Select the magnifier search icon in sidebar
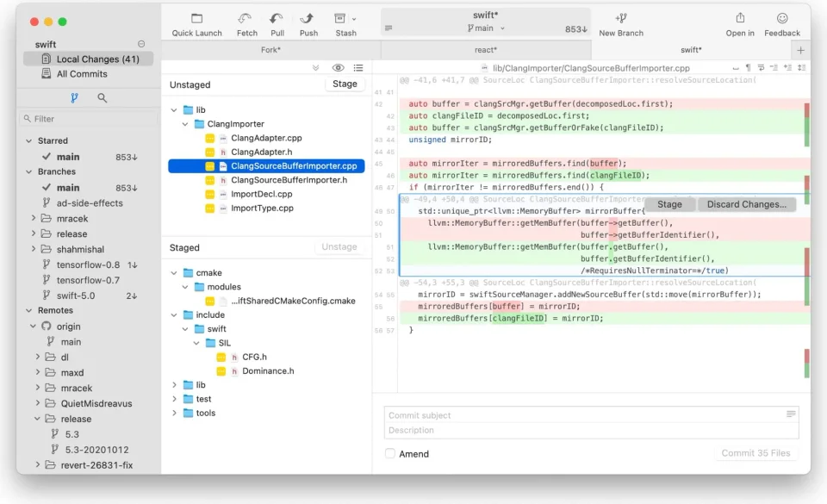Image resolution: width=827 pixels, height=504 pixels. click(x=103, y=97)
